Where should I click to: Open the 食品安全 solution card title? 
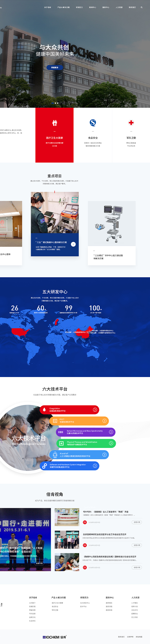click(x=93, y=138)
